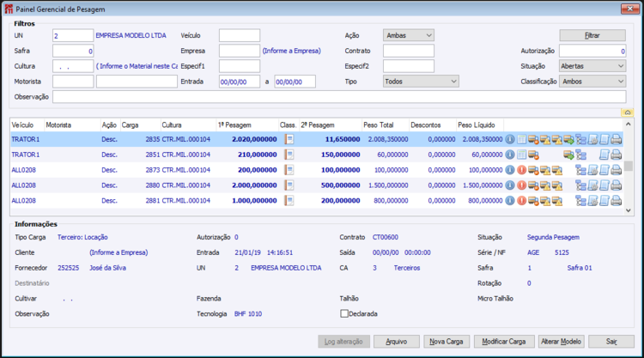Click the hierarchy tree icon in load 2880 row
The width and height of the screenshot is (644, 358).
(x=580, y=185)
